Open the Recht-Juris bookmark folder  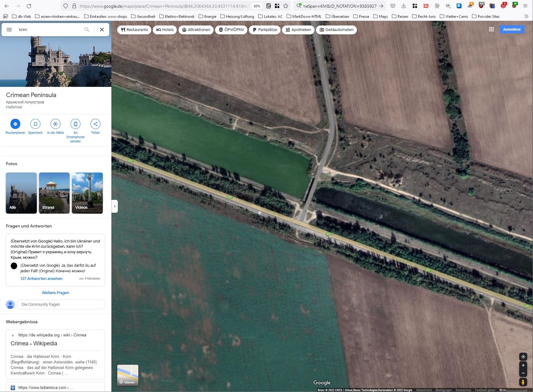point(424,16)
